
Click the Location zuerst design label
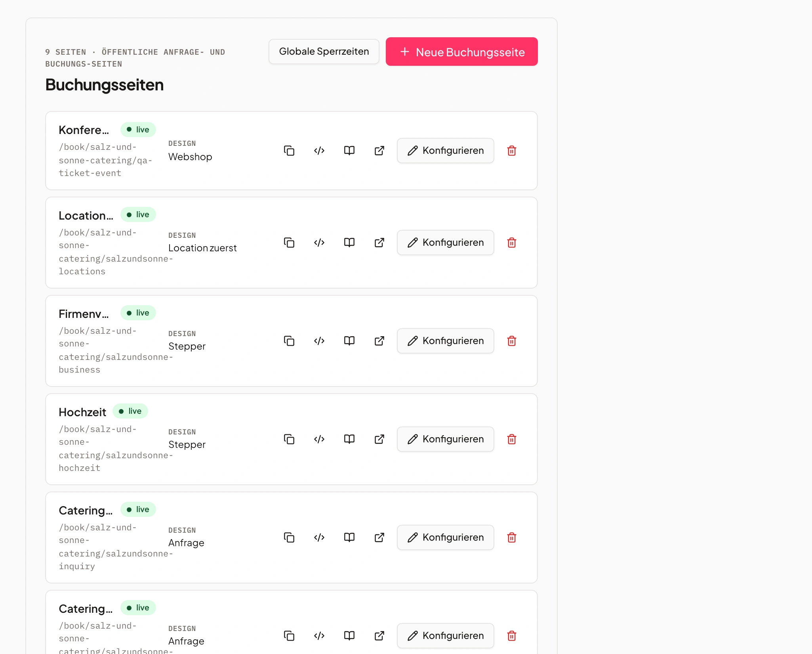[202, 248]
